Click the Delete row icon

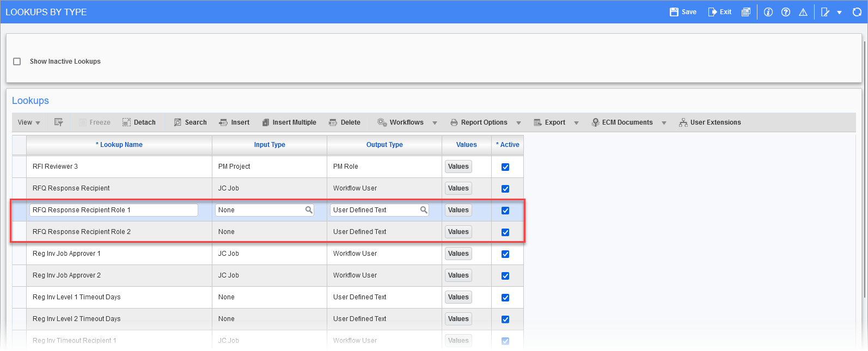[x=333, y=122]
